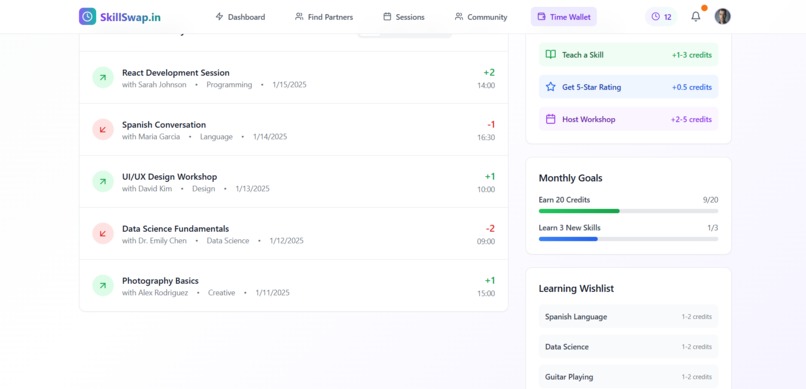The height and width of the screenshot is (389, 806).
Task: Click the -1 credit amount
Action: pyautogui.click(x=491, y=124)
